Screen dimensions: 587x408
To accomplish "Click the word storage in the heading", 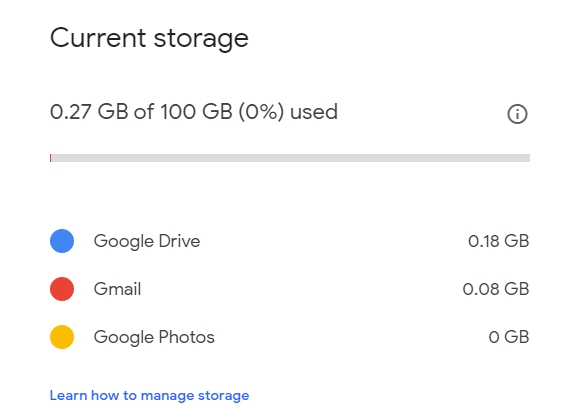I will click(x=201, y=39).
